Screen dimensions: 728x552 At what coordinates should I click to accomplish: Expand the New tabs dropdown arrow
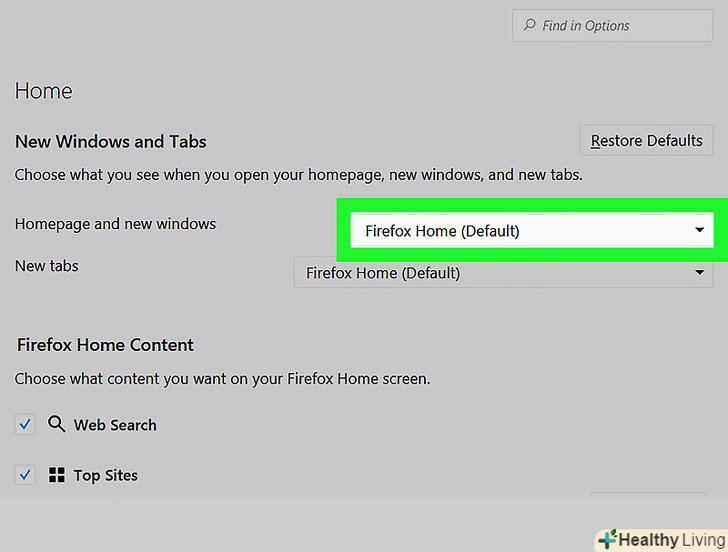pos(700,272)
